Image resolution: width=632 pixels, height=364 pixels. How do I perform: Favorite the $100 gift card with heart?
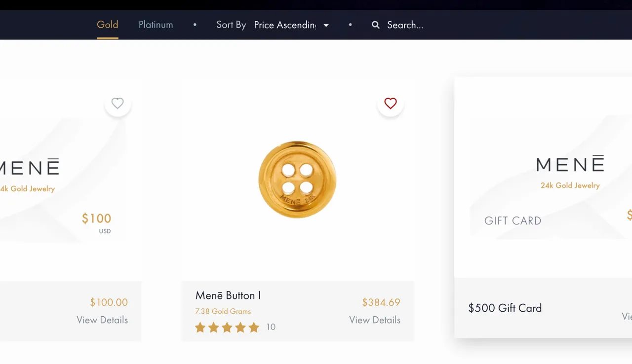pyautogui.click(x=118, y=104)
